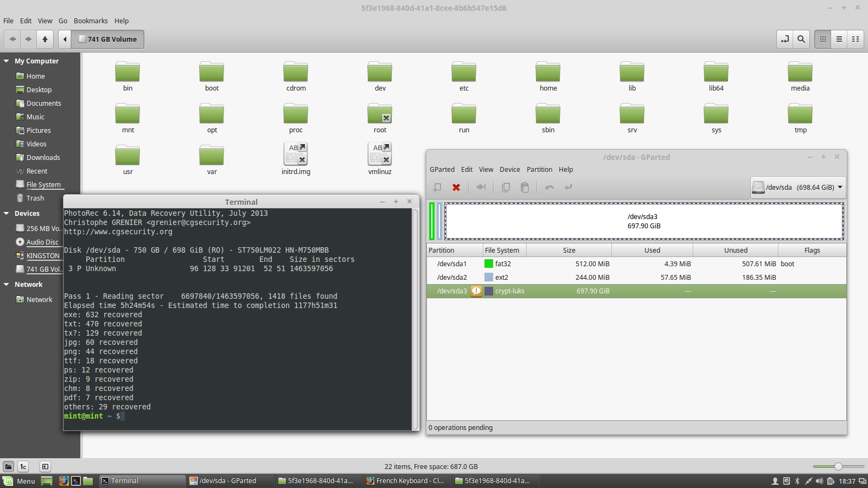Open View menu in GParted
Image resolution: width=868 pixels, height=488 pixels.
(486, 170)
